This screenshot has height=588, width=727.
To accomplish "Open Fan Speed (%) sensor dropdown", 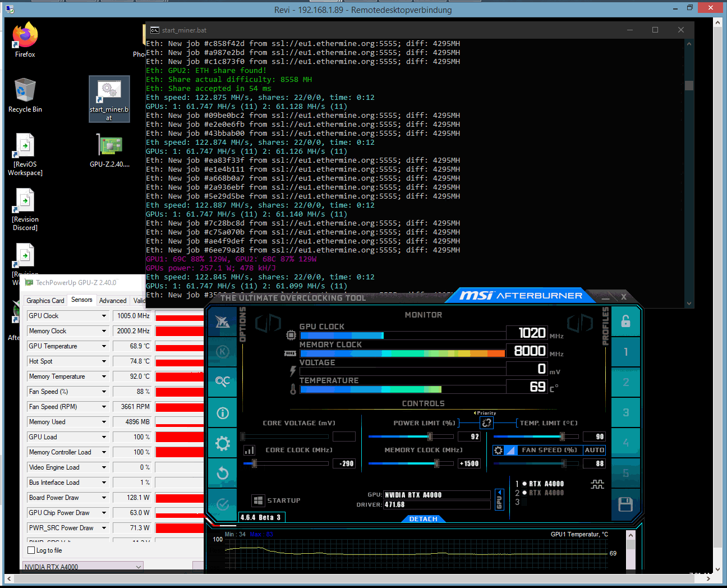I will [x=104, y=392].
